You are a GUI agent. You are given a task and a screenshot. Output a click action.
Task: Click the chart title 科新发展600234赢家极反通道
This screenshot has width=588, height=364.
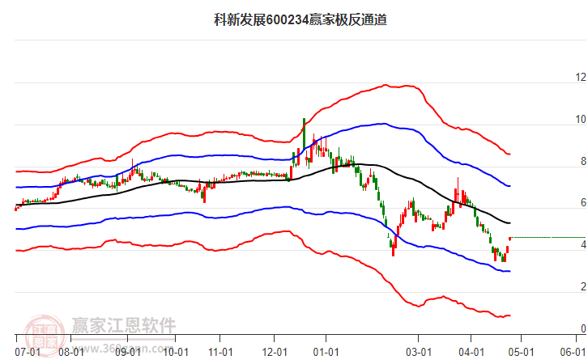click(x=300, y=19)
